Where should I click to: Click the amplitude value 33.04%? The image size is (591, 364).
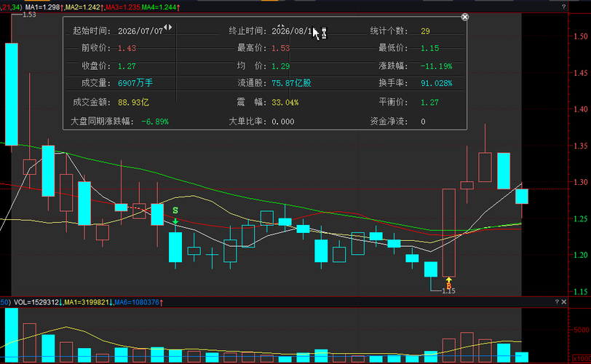click(x=285, y=102)
